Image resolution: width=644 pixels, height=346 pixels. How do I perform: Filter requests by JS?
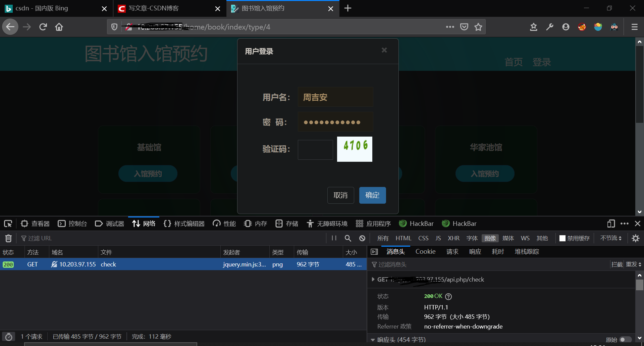pyautogui.click(x=438, y=238)
